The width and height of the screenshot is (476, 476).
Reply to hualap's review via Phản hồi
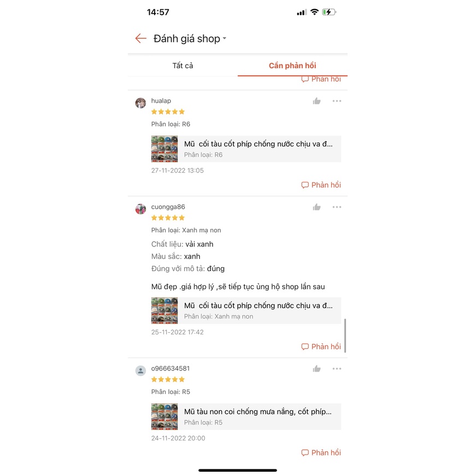click(x=321, y=185)
